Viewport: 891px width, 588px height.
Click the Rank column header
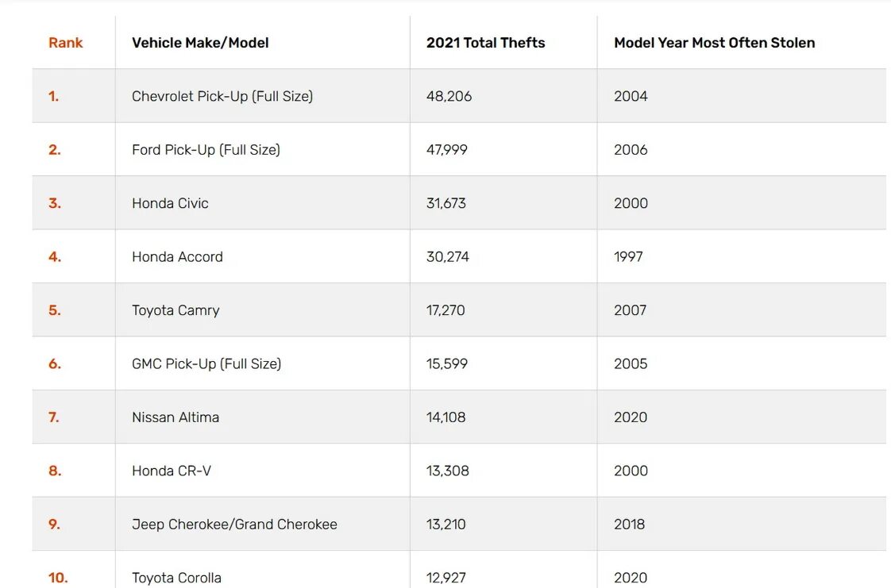[65, 43]
